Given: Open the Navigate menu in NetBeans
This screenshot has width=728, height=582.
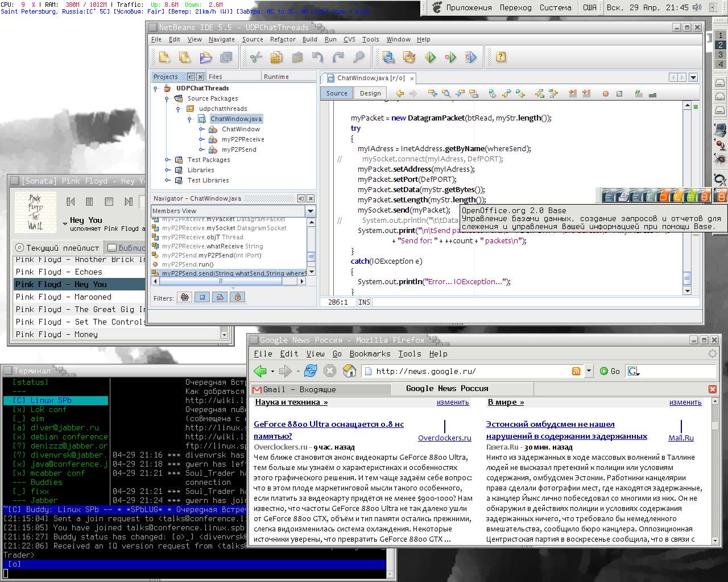Looking at the screenshot, I should click(222, 39).
